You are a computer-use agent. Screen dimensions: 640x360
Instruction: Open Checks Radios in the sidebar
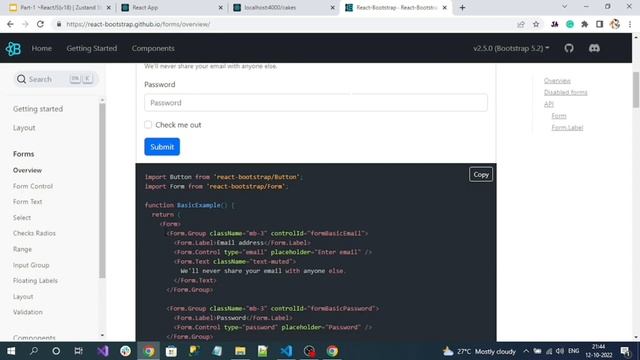[x=34, y=233]
